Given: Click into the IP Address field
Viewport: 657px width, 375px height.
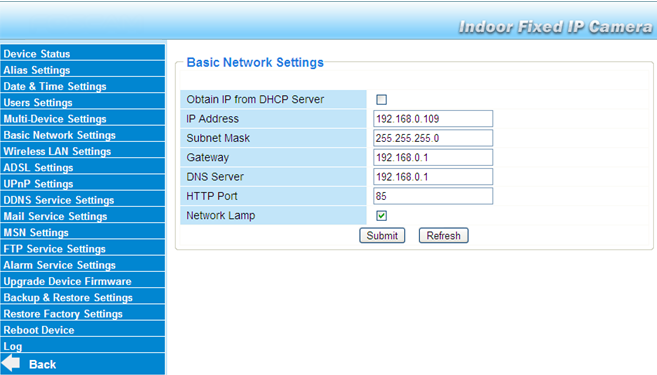Looking at the screenshot, I should point(433,119).
